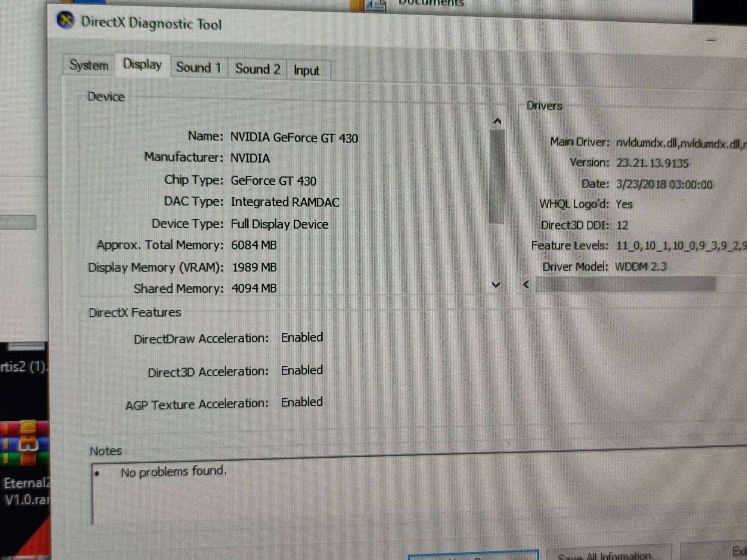Viewport: 747px width, 560px height.
Task: Click the Drivers panel scroll left arrow
Action: coord(526,284)
